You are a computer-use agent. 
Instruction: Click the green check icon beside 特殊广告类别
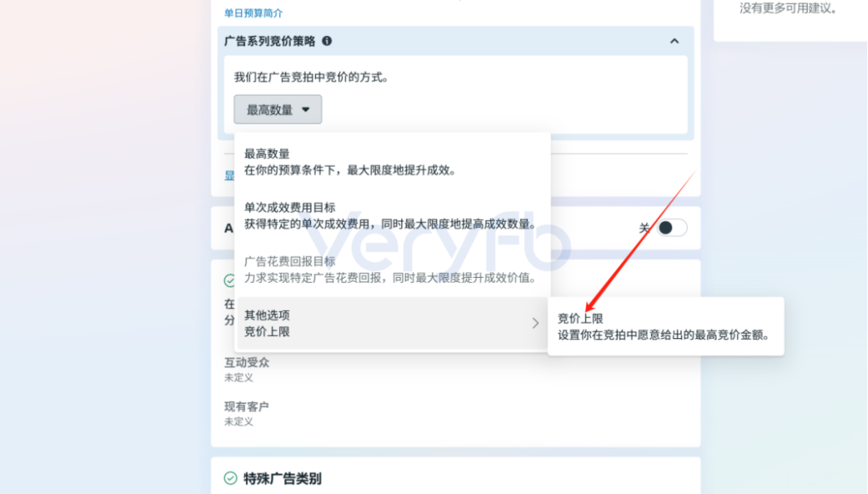point(231,478)
